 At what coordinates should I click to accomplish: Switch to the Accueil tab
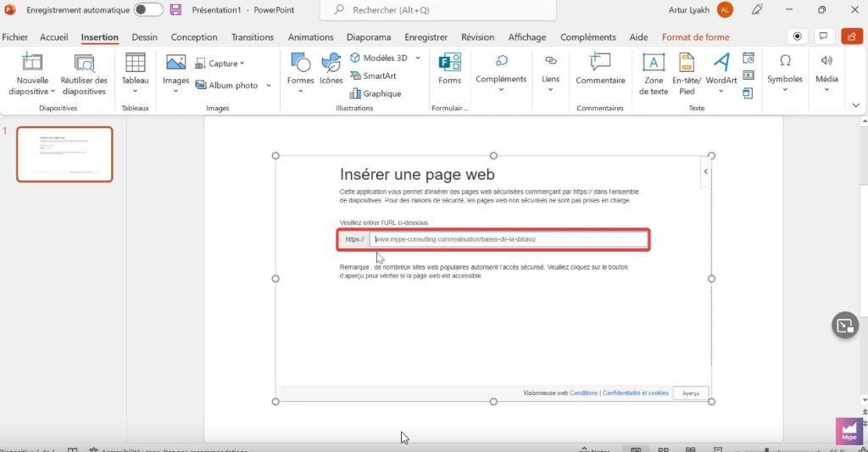point(53,37)
